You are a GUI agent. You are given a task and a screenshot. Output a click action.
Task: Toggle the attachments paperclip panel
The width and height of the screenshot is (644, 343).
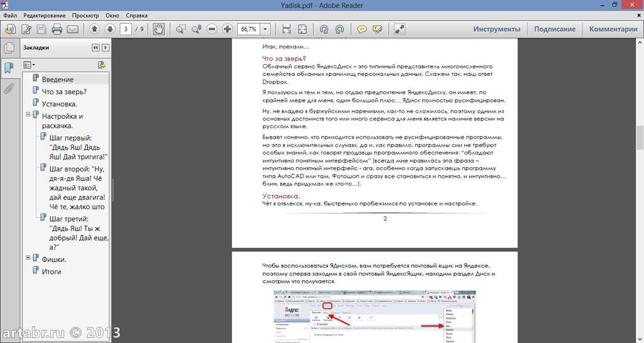9,88
